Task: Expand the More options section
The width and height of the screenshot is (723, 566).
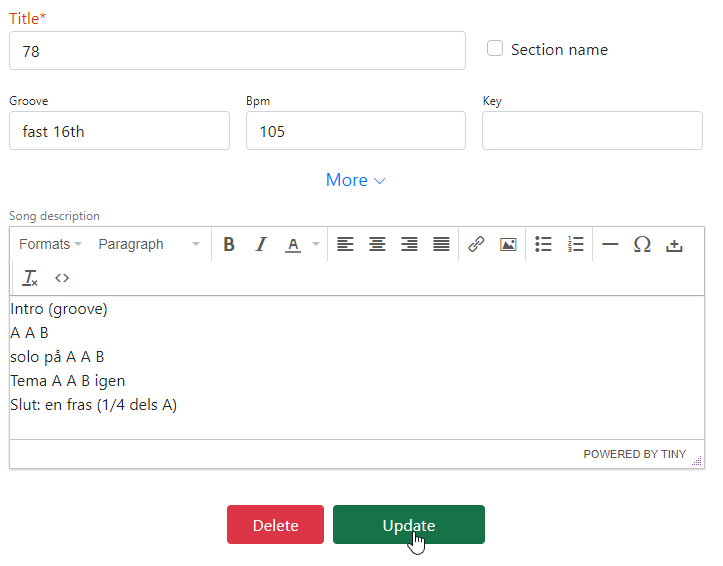Action: pyautogui.click(x=355, y=180)
